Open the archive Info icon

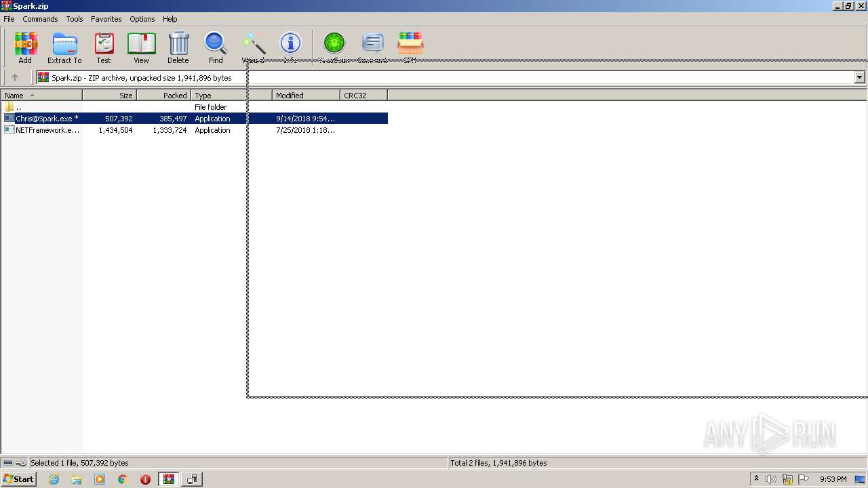pos(290,44)
